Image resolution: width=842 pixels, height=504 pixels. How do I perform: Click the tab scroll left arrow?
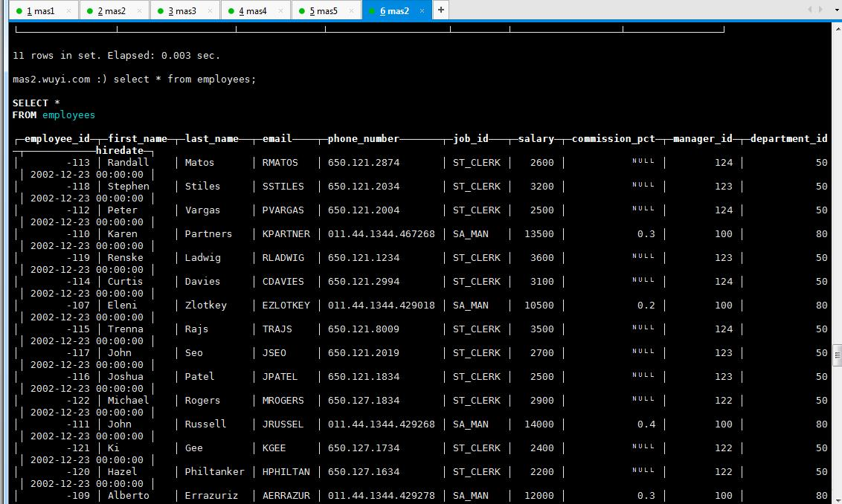810,10
